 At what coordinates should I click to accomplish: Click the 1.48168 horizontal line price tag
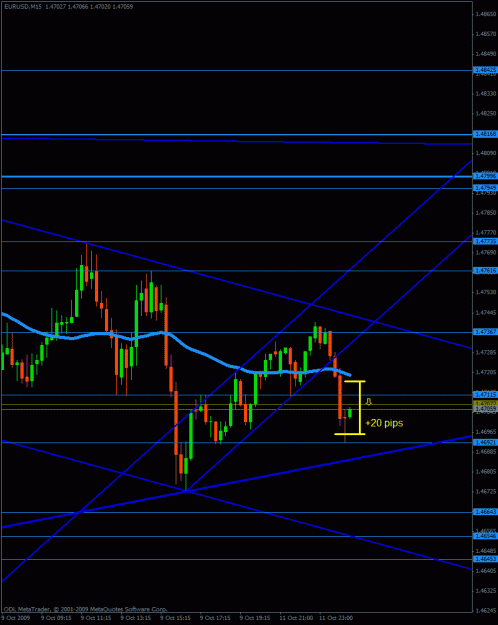(485, 135)
